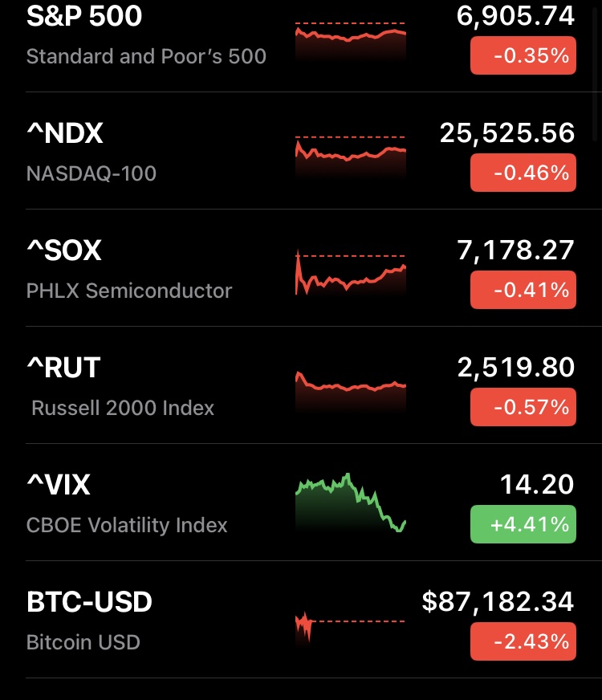
Task: Tap the 6,905.74 S&P 500 price
Action: tap(515, 16)
